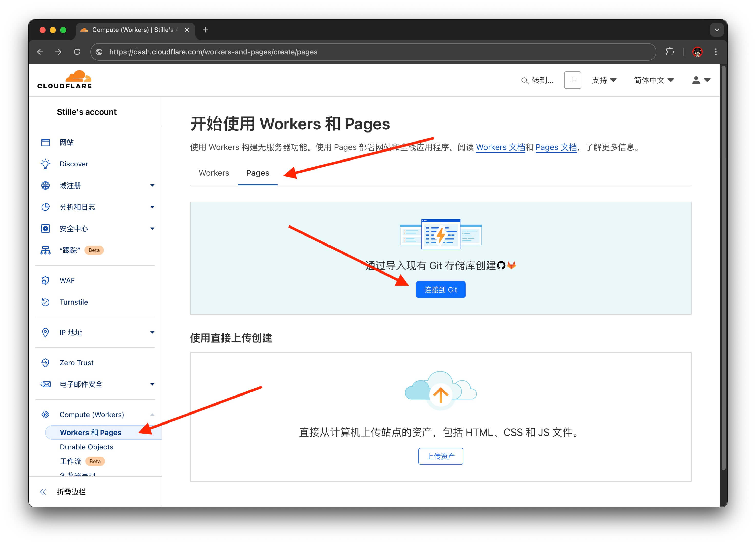Click the GitLab logo icon
The width and height of the screenshot is (756, 545).
click(x=511, y=266)
